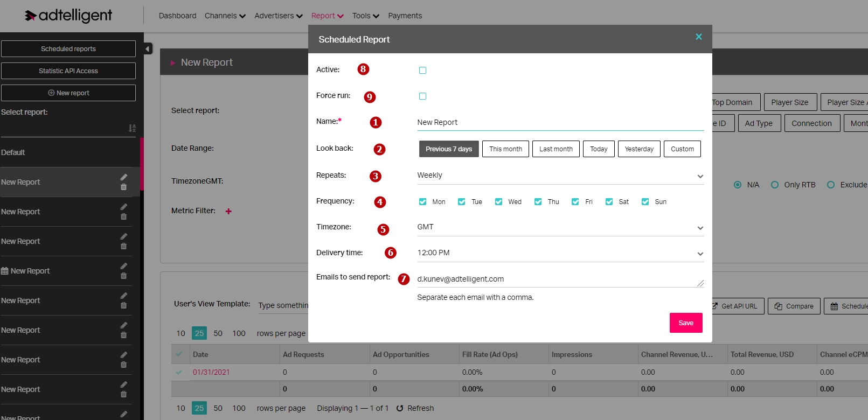Edit the Emails to send report field

(x=560, y=279)
